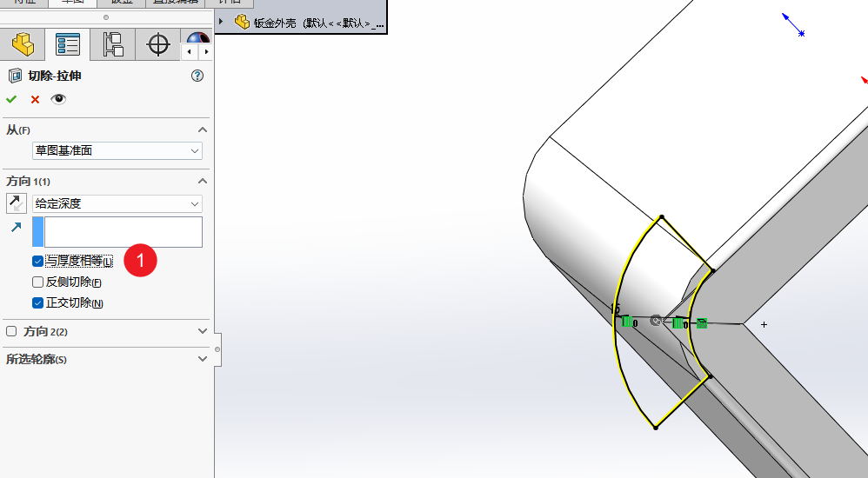Collapse the 从 section header
This screenshot has height=478, width=868.
pos(203,129)
